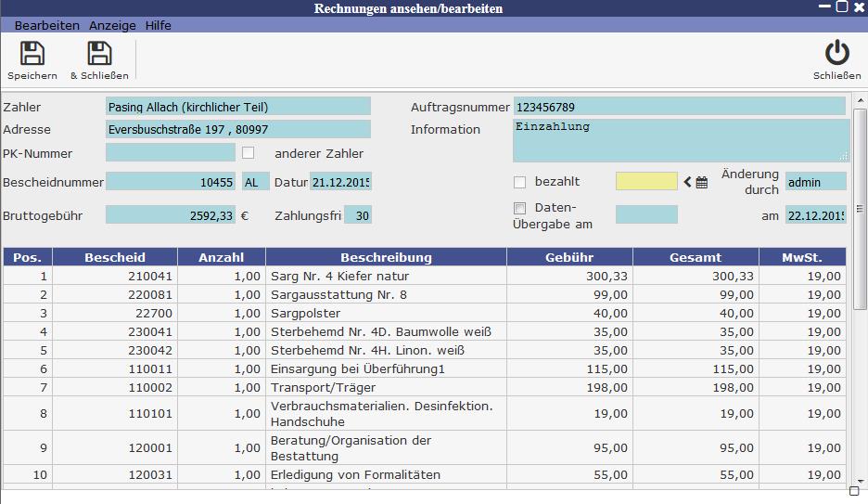This screenshot has height=504, width=868.
Task: Enable the Daten-Übergabe checkbox
Action: (519, 208)
